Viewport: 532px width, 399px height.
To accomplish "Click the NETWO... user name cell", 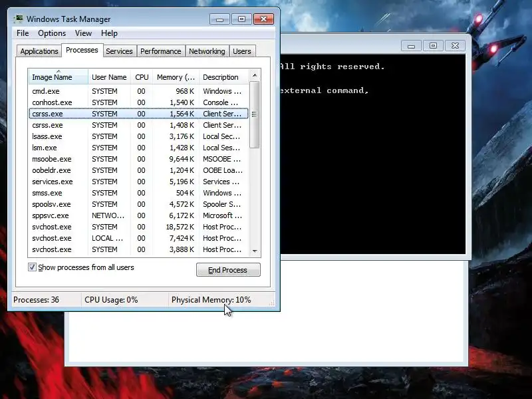I will [x=108, y=215].
